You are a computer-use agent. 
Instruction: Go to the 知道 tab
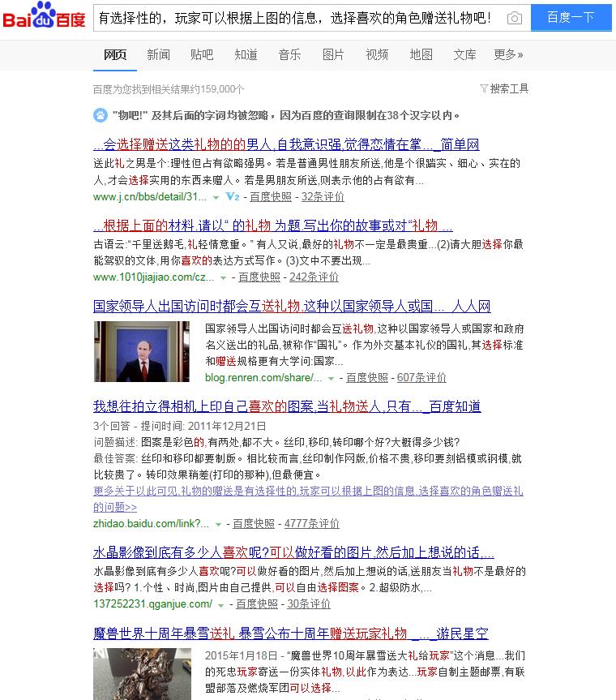click(x=246, y=54)
